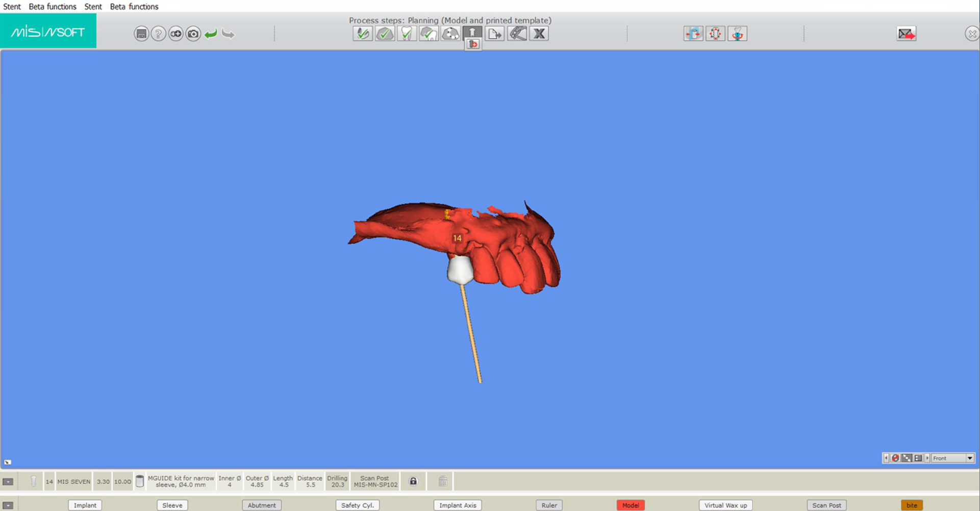Click the 14 label on the model
This screenshot has height=511, width=980.
457,238
